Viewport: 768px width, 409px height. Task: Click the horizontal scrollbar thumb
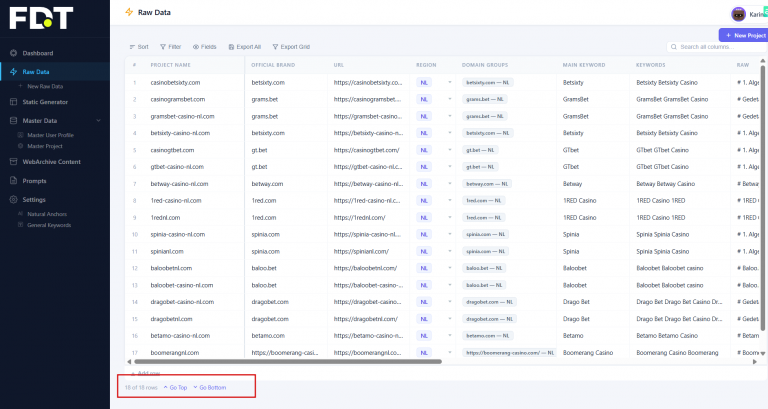[x=288, y=361]
